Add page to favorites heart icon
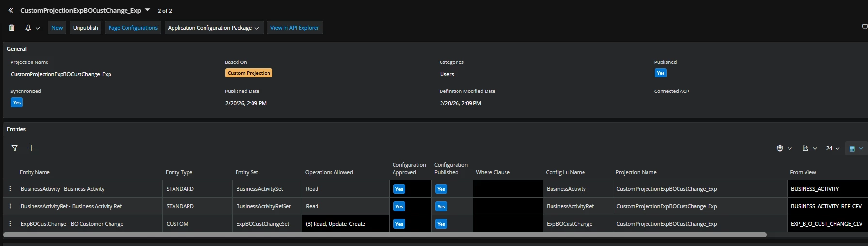868x246 pixels. pyautogui.click(x=864, y=27)
